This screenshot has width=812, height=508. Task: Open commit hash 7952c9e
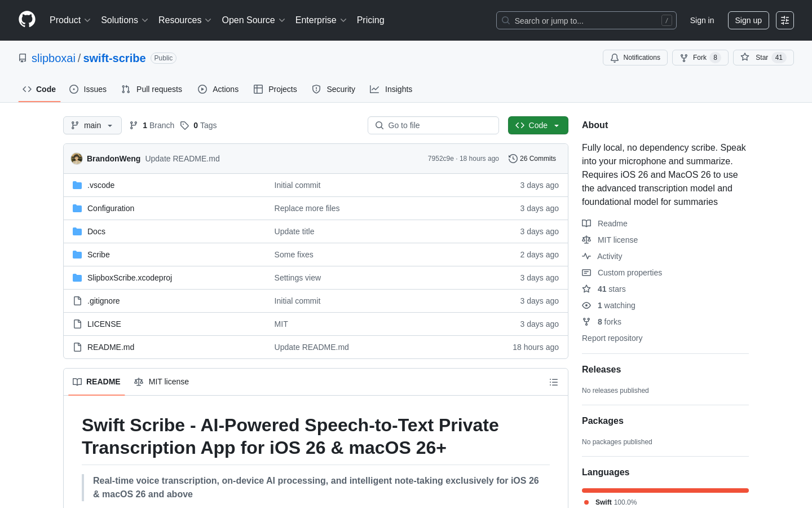[x=440, y=159]
